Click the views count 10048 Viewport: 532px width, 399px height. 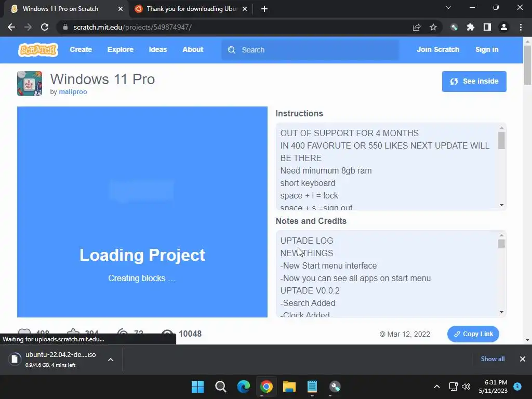(x=190, y=334)
